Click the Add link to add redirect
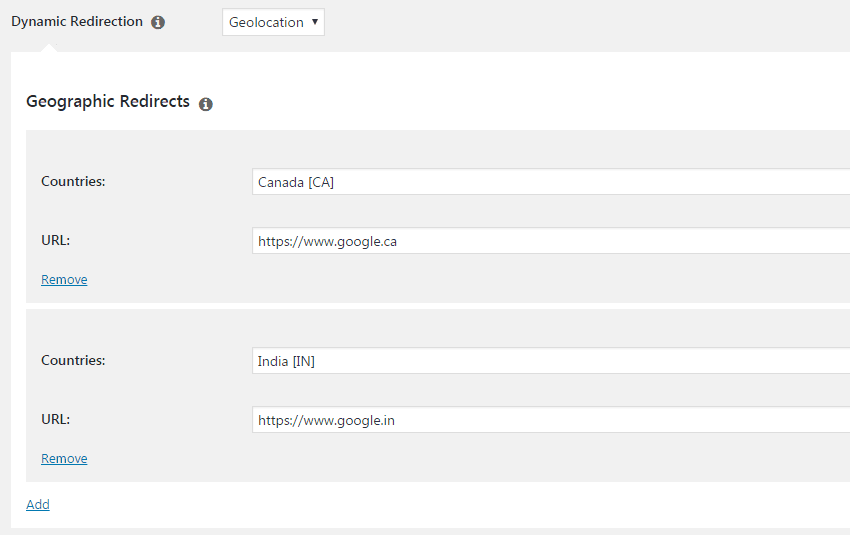Screen dimensions: 850x535 (x=38, y=505)
